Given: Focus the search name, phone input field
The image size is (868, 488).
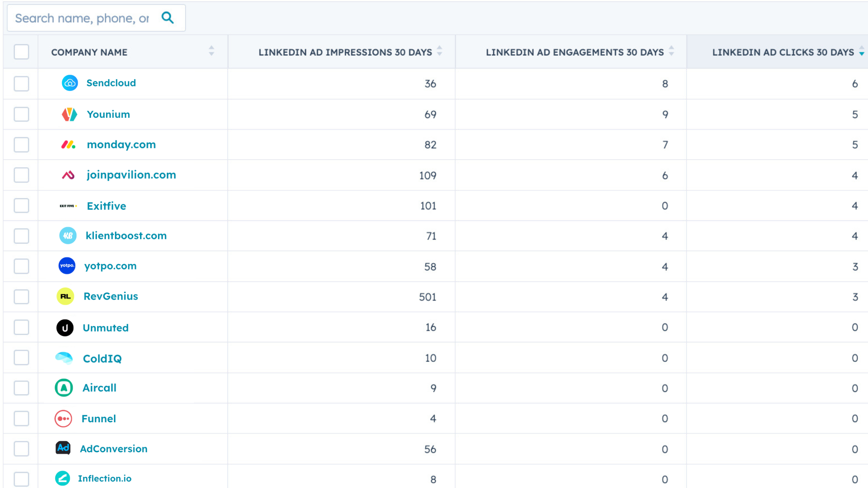Looking at the screenshot, I should (82, 18).
